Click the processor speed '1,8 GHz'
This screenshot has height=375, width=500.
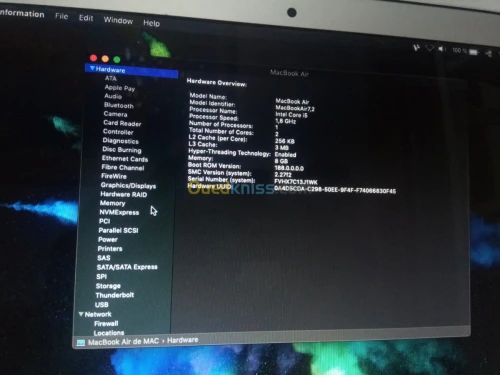(285, 121)
